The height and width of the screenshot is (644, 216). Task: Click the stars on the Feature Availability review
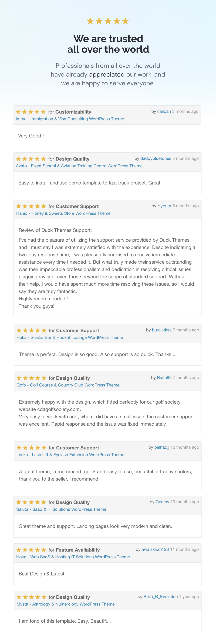[31, 550]
